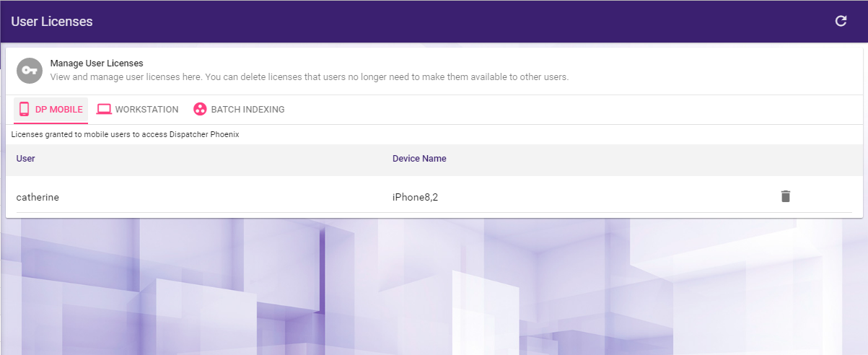Click the phone icon on DP Mobile tab

24,110
